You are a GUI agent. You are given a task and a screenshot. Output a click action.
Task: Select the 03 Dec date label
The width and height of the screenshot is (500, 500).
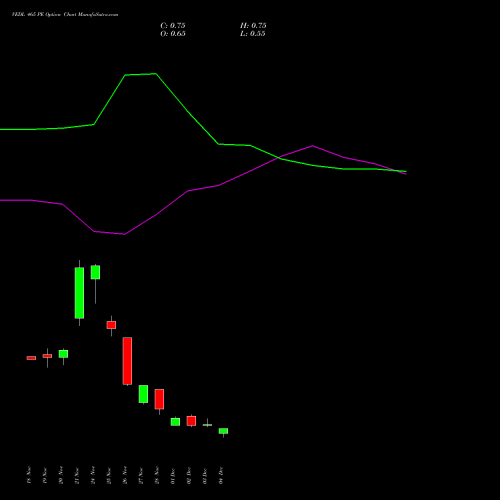coord(205,475)
